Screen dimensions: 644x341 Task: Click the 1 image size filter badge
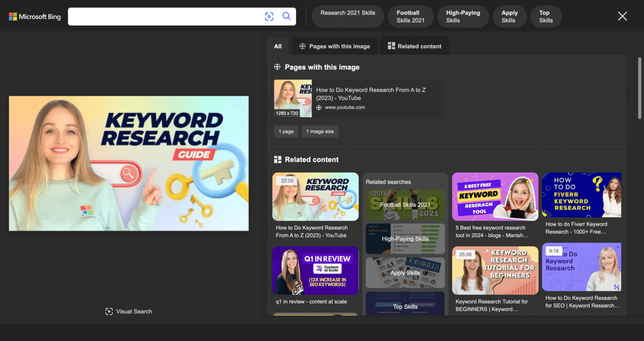coord(319,132)
